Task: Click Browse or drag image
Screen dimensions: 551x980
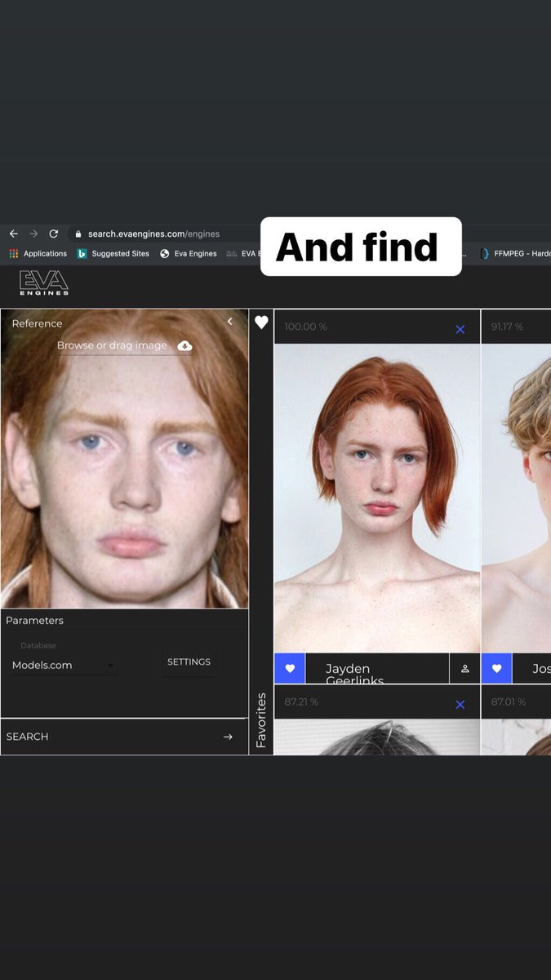Action: point(112,345)
